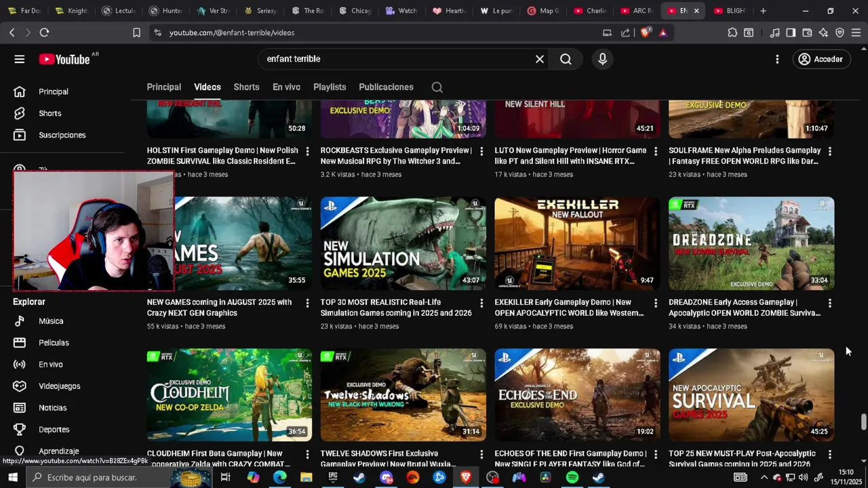868x488 pixels.
Task: Switch to the ARC R browser tab
Action: click(x=637, y=11)
